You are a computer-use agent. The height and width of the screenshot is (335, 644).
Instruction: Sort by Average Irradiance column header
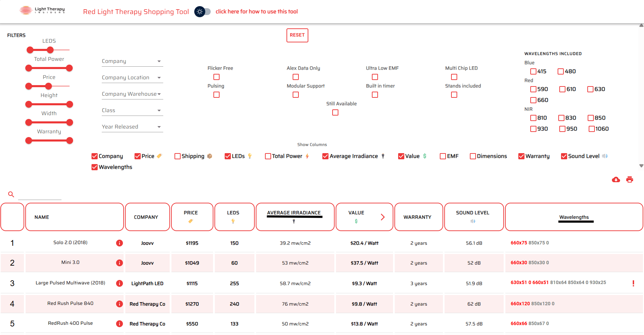point(295,217)
